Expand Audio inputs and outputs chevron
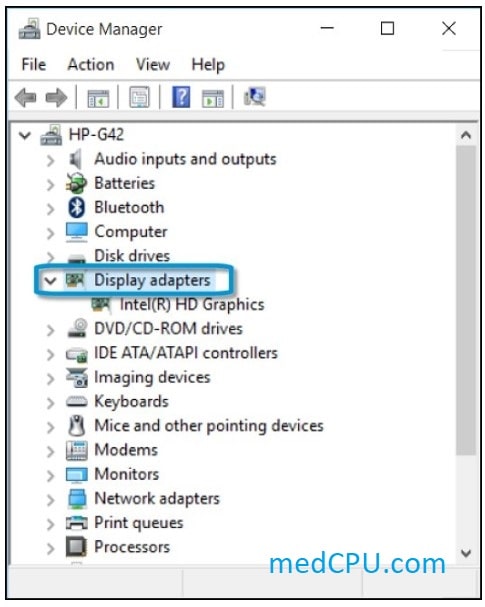The height and width of the screenshot is (607, 485). [x=50, y=160]
